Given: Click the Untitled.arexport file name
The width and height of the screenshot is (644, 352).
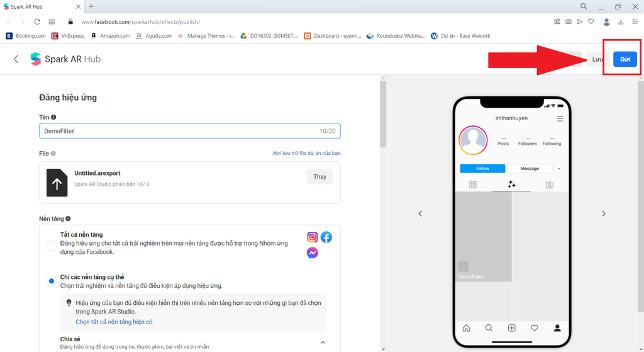Looking at the screenshot, I should (x=97, y=173).
